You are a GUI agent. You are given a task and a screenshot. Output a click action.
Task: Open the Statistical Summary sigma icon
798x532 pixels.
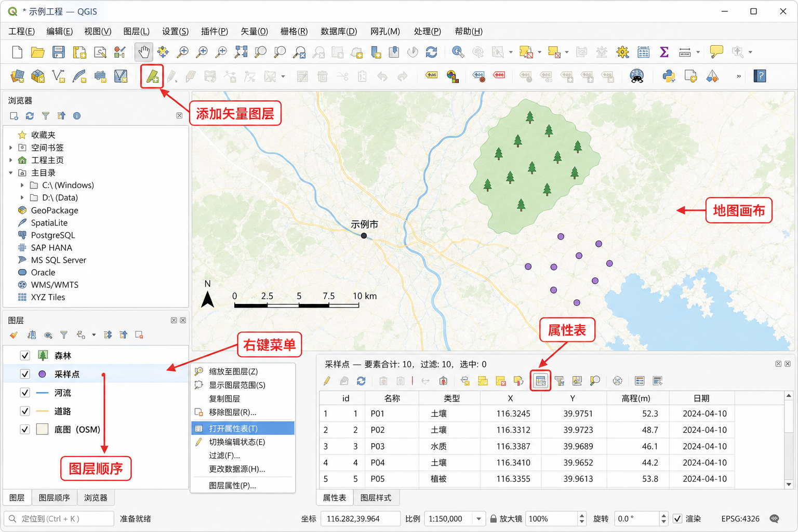pos(664,52)
